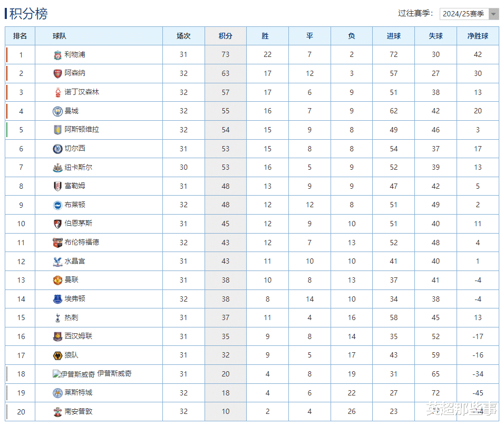Image resolution: width=504 pixels, height=425 pixels.
Task: Click the Manchester United crest icon
Action: coord(57,280)
